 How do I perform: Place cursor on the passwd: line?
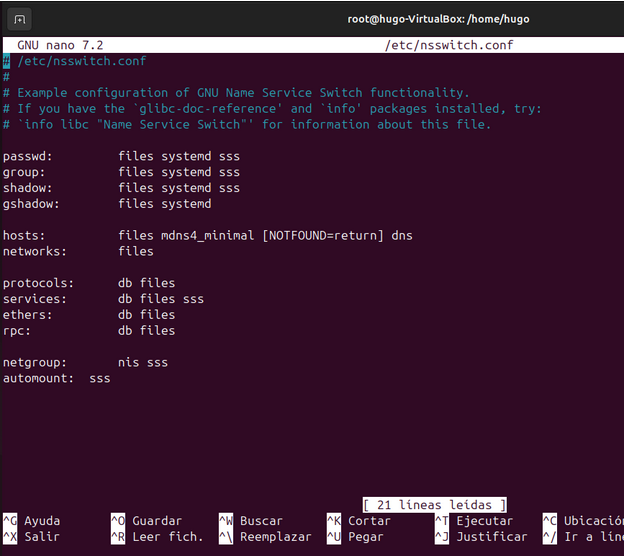[x=28, y=157]
